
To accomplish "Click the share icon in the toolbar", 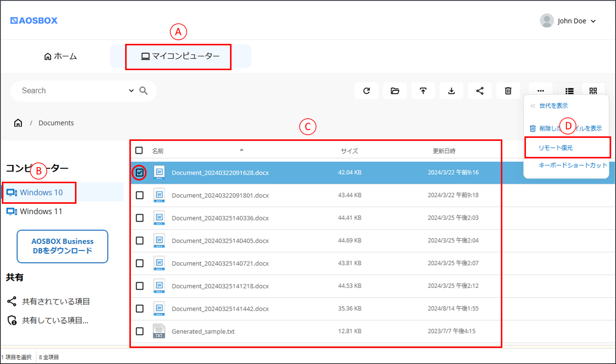I will [x=480, y=91].
